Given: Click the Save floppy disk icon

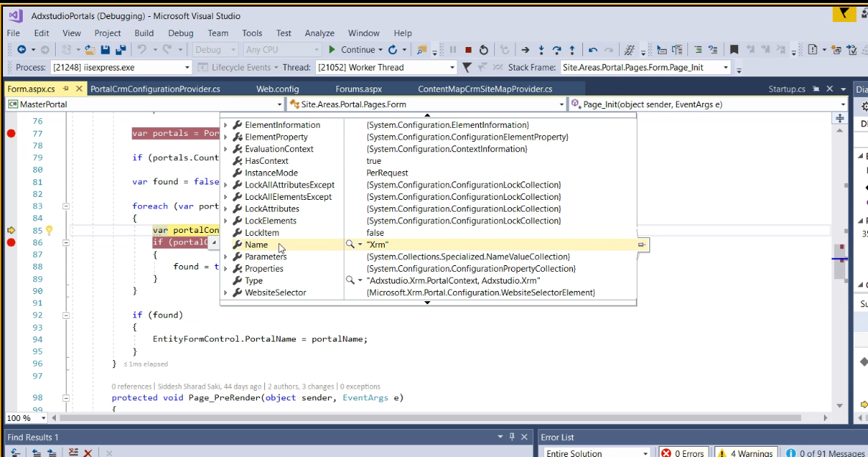Looking at the screenshot, I should click(x=105, y=50).
